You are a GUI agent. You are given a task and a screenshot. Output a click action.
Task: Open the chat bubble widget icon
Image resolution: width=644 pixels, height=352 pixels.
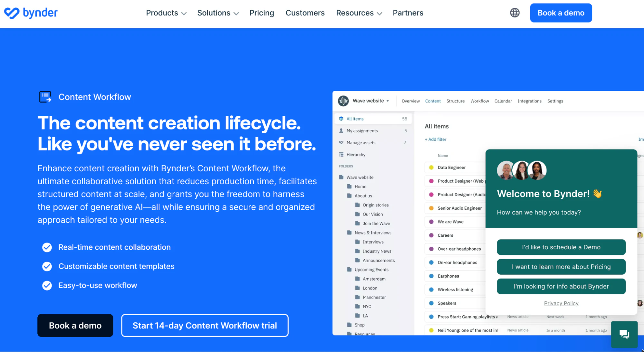click(x=624, y=334)
